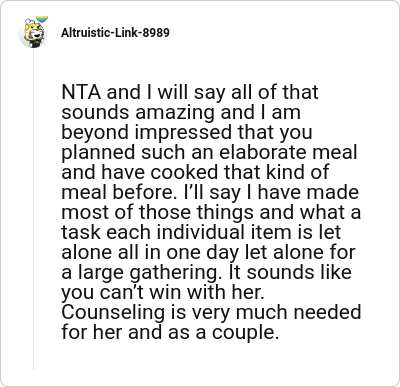Screen dimensions: 400x387
Task: Click the line "sounds amazing and I am"
Action: [x=181, y=112]
